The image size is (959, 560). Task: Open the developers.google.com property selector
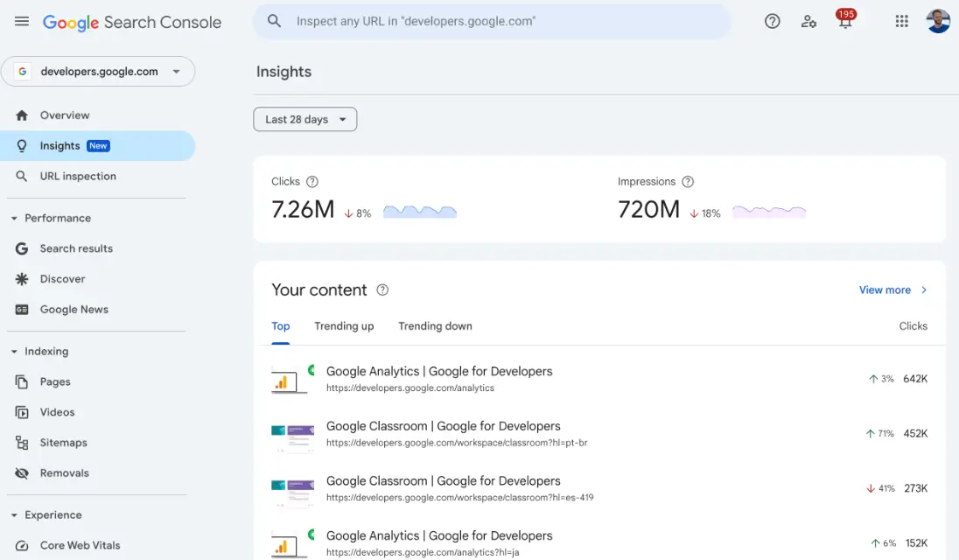pyautogui.click(x=98, y=72)
